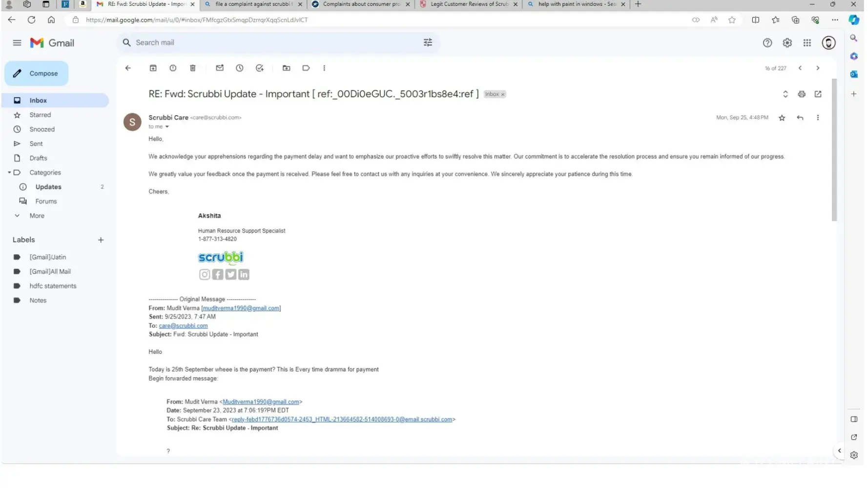Screen dimensions: 868x488
Task: Go to the older email
Action: (x=818, y=68)
